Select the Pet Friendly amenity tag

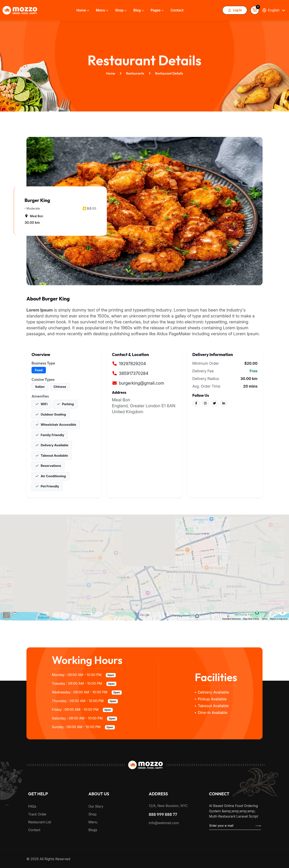[47, 486]
